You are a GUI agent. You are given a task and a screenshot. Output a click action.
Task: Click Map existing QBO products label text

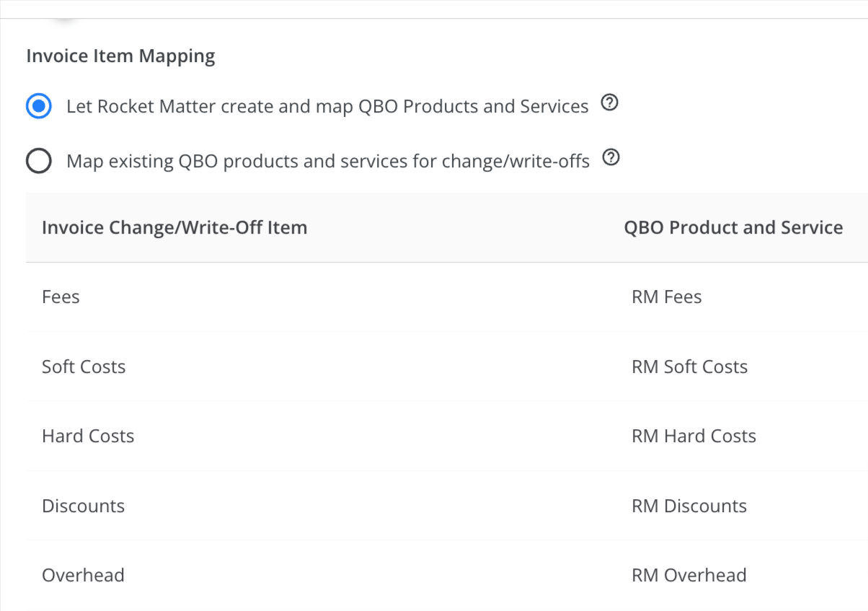(328, 161)
